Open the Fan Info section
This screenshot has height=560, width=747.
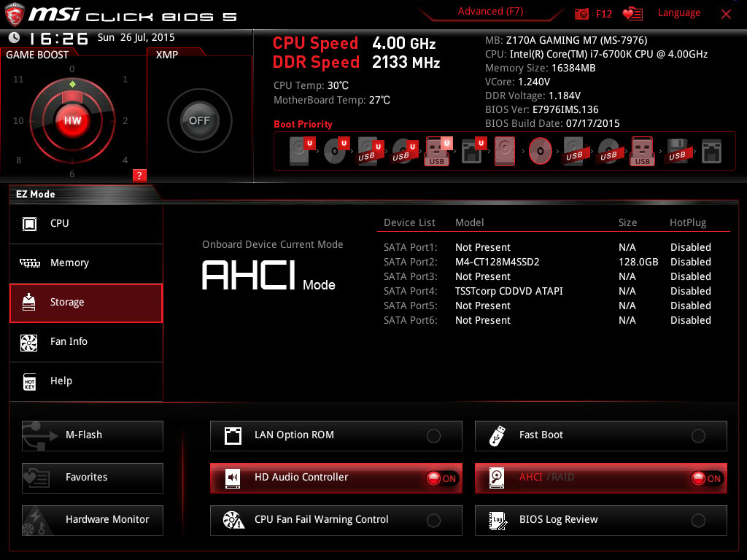tap(86, 343)
